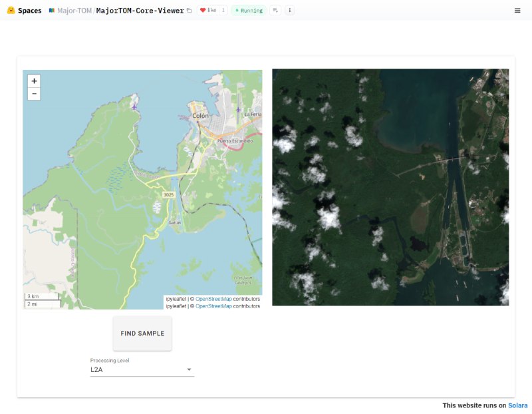
Task: Click the airport icon near Colón
Action: [x=238, y=110]
